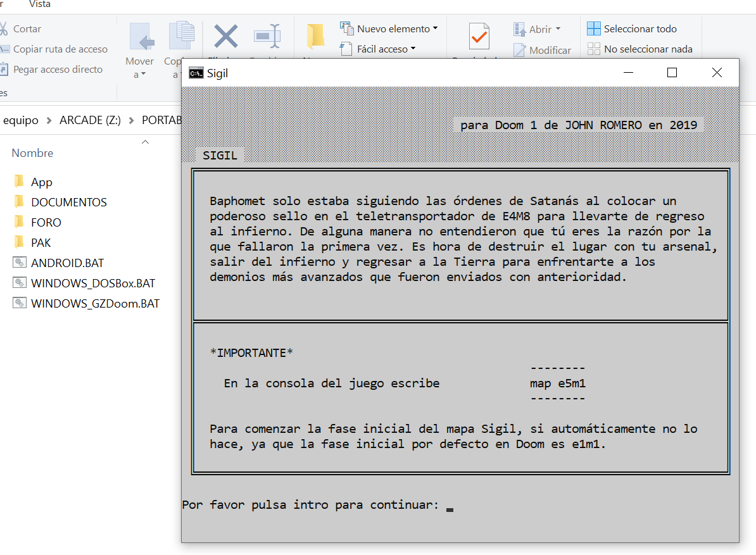This screenshot has height=555, width=756.
Task: Expand the Mover a dropdown arrow
Action: point(143,74)
